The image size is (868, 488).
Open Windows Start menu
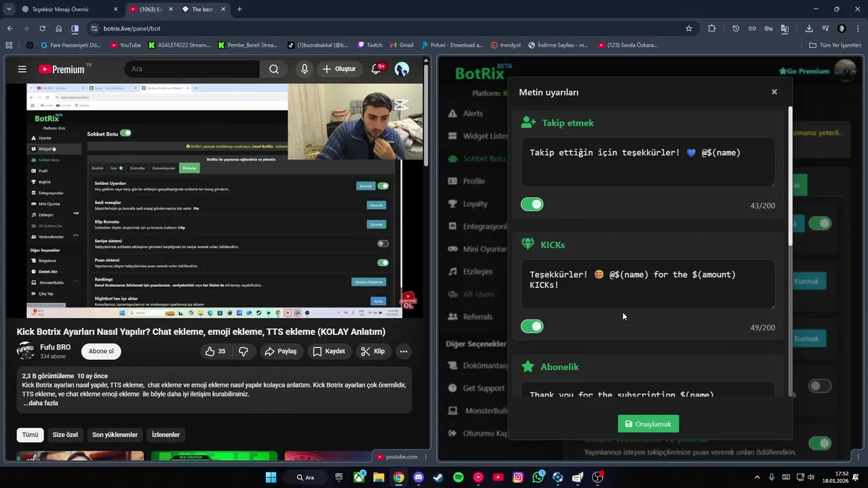pyautogui.click(x=271, y=477)
